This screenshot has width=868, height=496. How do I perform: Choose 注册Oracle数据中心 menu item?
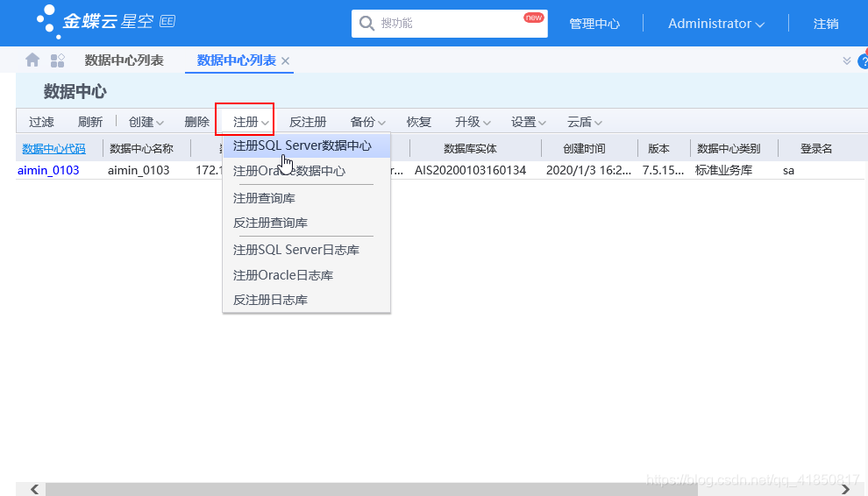[307, 171]
